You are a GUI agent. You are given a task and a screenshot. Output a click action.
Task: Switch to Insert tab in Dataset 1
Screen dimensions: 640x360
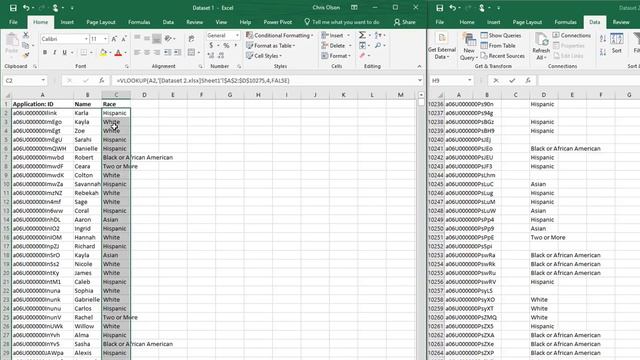pos(67,22)
